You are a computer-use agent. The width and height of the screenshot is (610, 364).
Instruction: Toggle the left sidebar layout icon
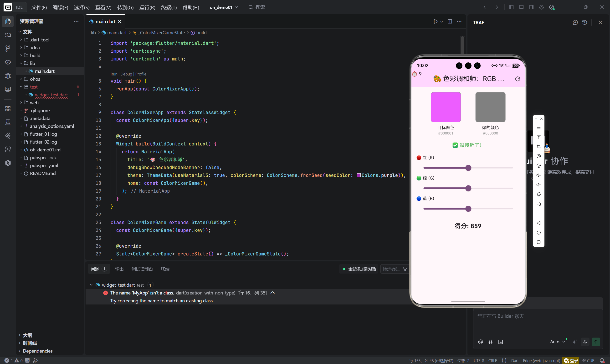pyautogui.click(x=511, y=7)
